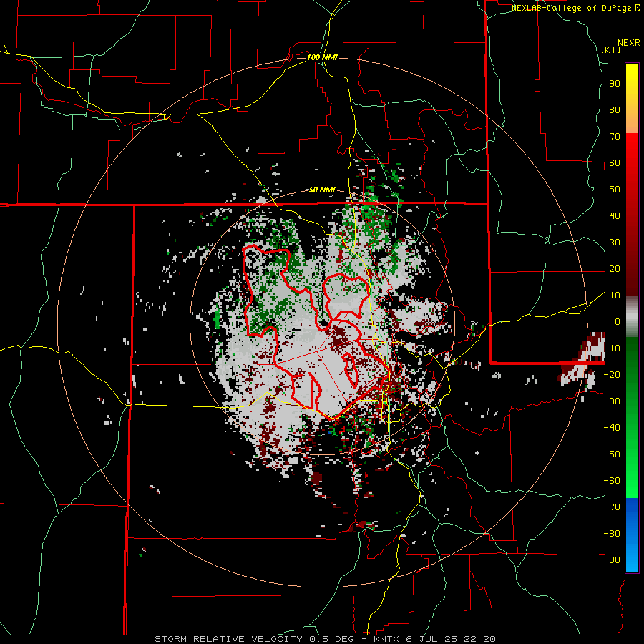Click the -20 value on velocity scale
This screenshot has height=644, width=644.
(x=612, y=375)
